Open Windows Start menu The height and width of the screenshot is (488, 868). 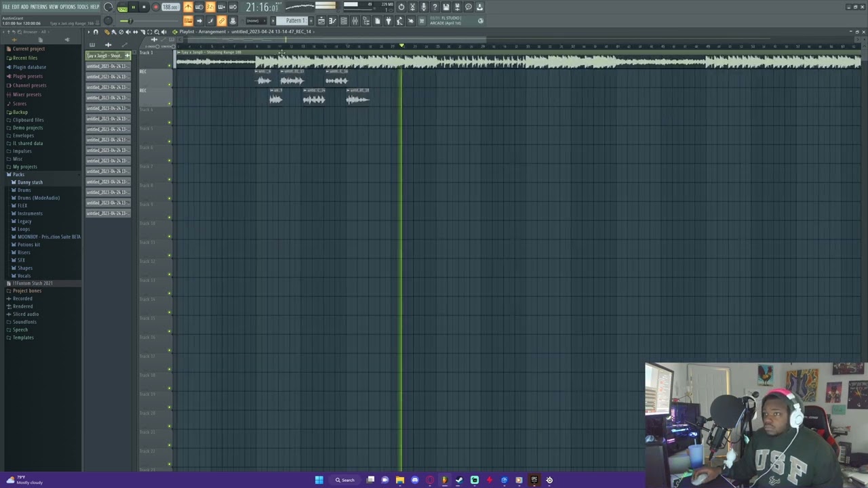319,480
